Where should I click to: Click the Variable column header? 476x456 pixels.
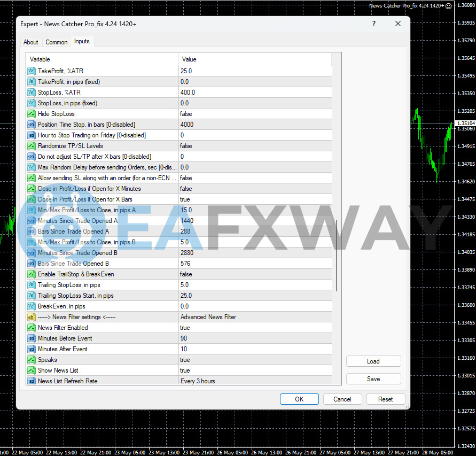103,59
